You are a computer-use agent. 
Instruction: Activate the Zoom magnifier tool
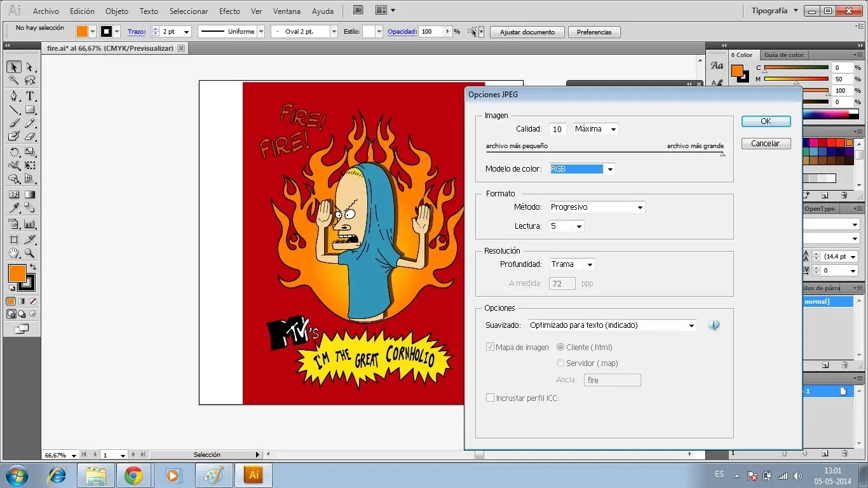30,253
